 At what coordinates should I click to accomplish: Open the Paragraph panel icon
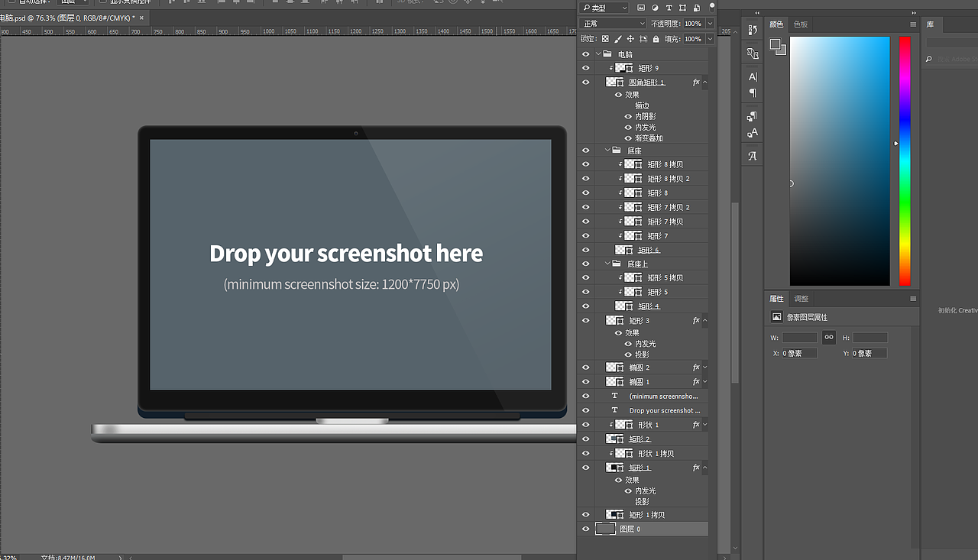tap(753, 93)
